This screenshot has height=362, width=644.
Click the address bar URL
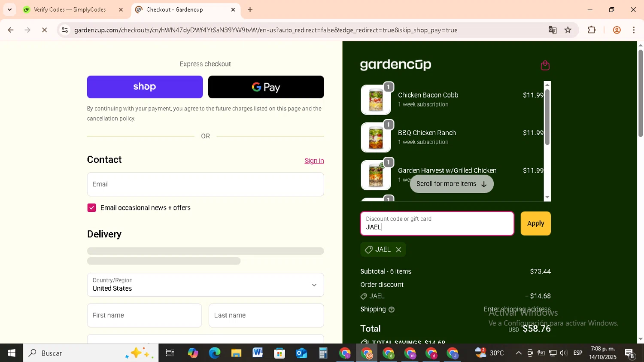265,30
